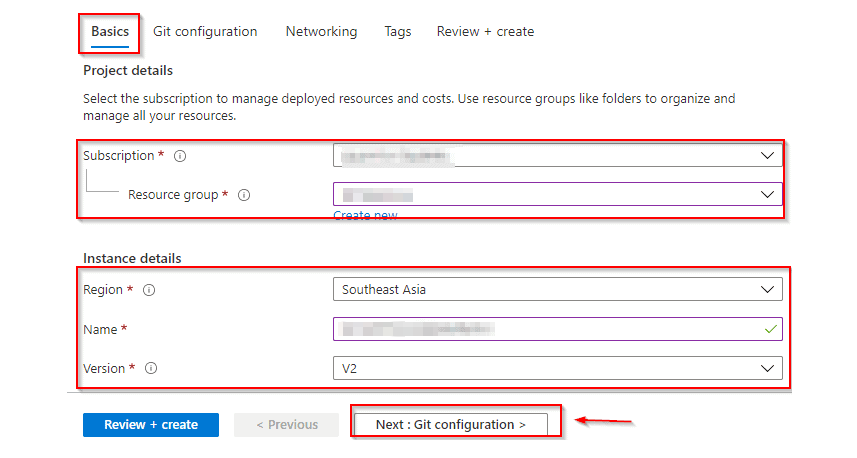Image resolution: width=857 pixels, height=458 pixels.
Task: Click the Resource group info icon
Action: coord(244,195)
